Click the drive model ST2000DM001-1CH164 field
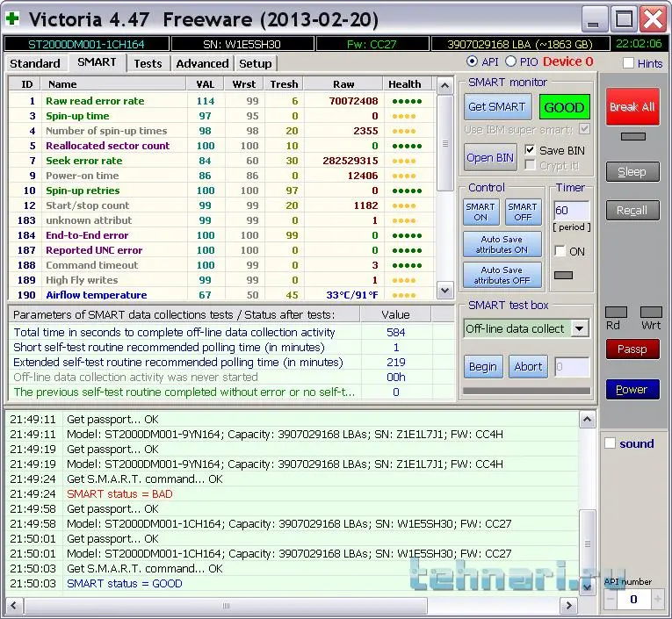This screenshot has width=672, height=619. pos(86,44)
